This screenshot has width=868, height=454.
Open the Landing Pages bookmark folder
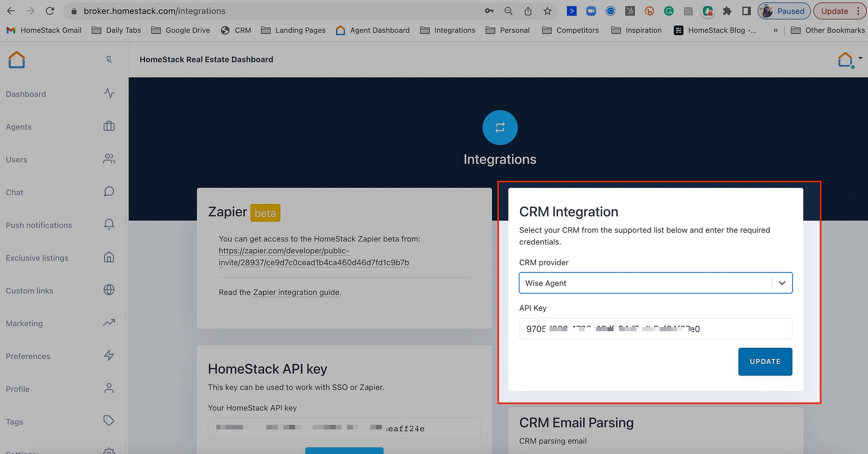click(x=293, y=31)
